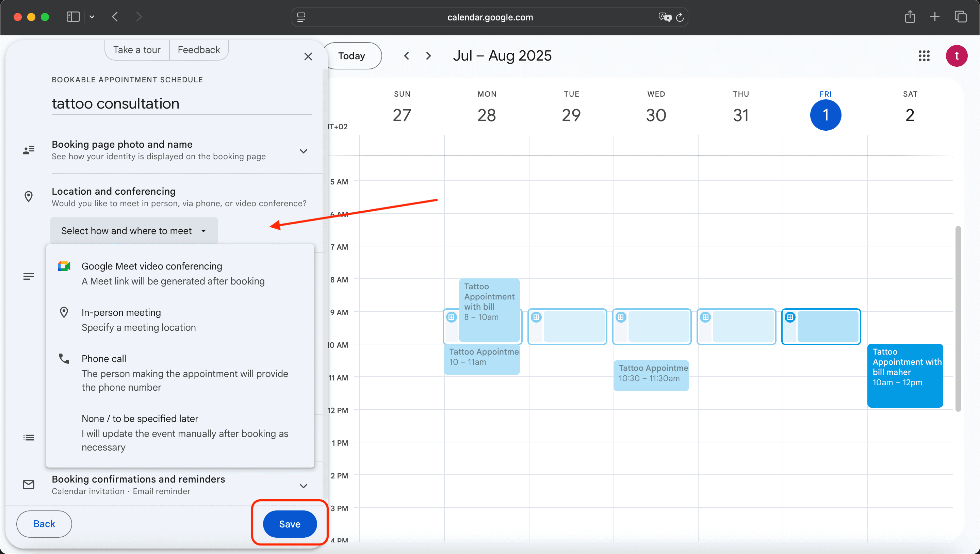Toggle the Safari sidebar icon
The image size is (980, 554).
point(73,17)
